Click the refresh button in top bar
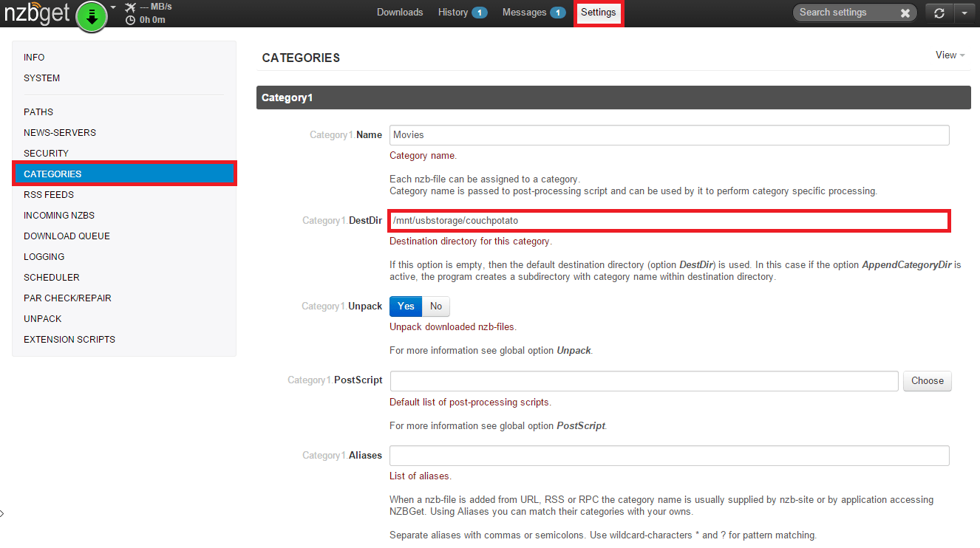The height and width of the screenshot is (548, 980). click(x=939, y=13)
